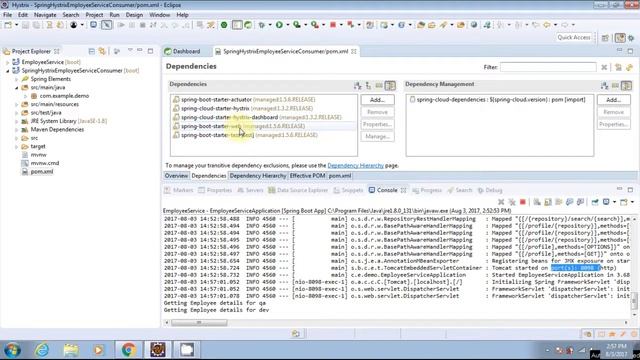640x360 pixels.
Task: Click the green Run toolbar button
Action: (x=279, y=25)
